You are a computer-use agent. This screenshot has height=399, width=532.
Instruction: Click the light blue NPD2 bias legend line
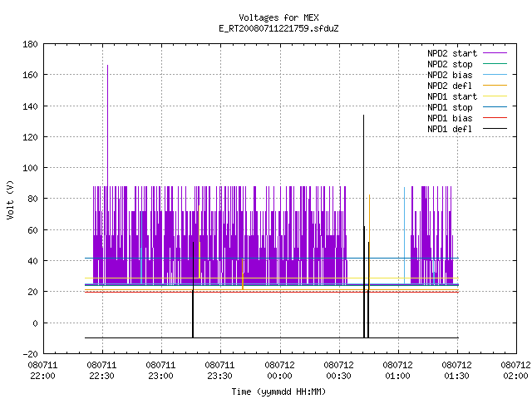[x=495, y=75]
